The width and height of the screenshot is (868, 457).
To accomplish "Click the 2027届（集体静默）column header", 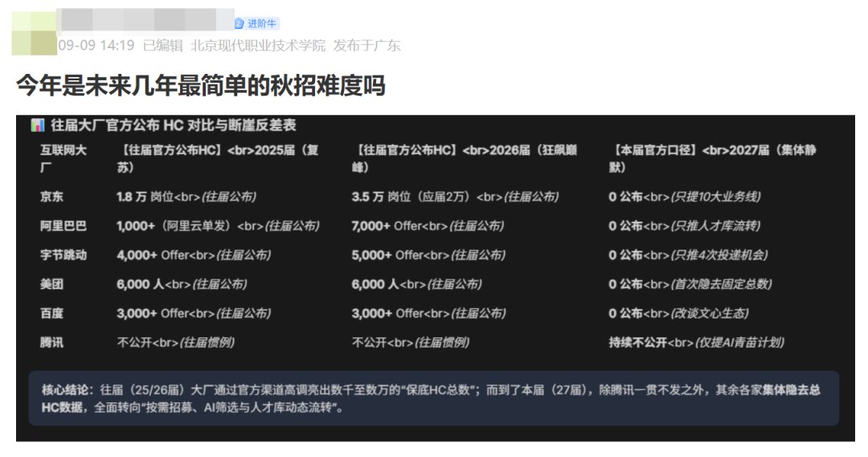I will point(712,158).
